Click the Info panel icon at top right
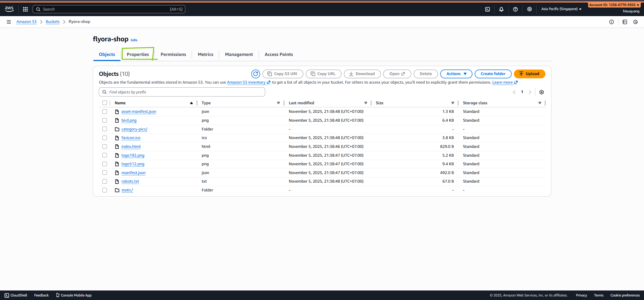The width and height of the screenshot is (644, 300). 611,22
